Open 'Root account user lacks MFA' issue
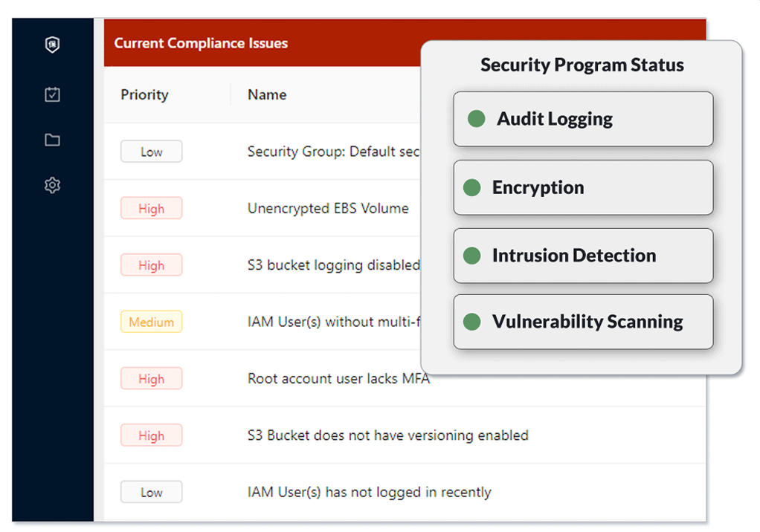Viewport: 760px width, 532px height. [339, 378]
